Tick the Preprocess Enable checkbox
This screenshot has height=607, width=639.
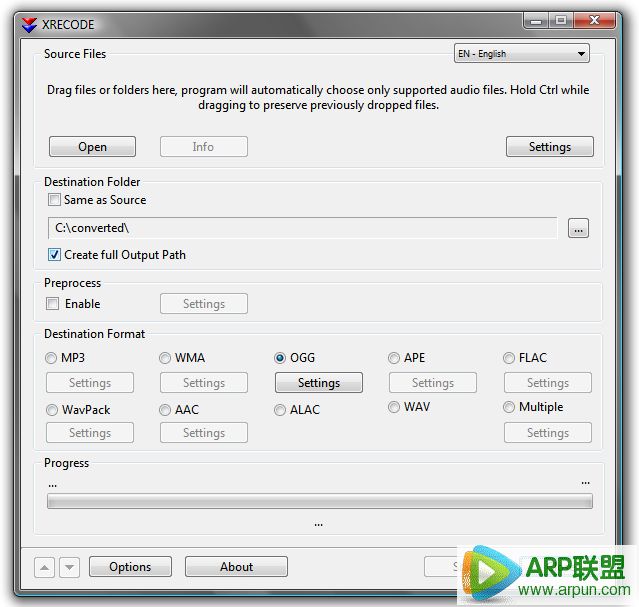(x=53, y=304)
